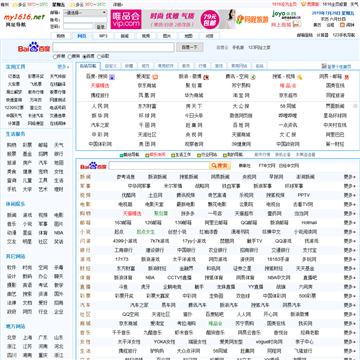Open NBA link in the 休闲娱乐 sidebar section
The width and height of the screenshot is (360, 360).
58,233
